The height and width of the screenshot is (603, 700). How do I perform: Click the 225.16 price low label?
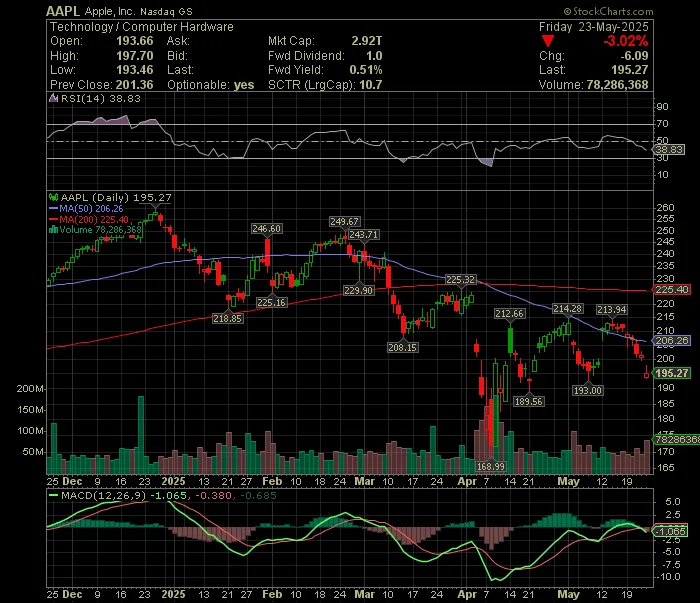(x=271, y=302)
